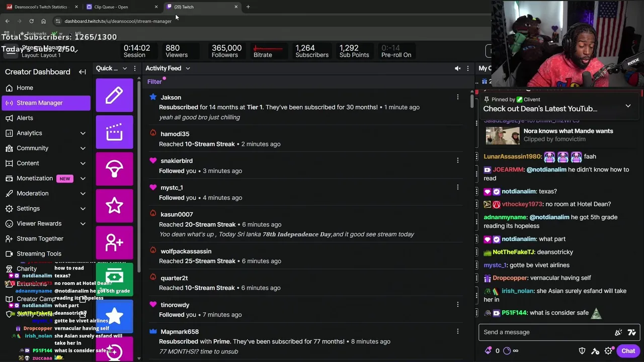Open options menu for snakierbird follow
The height and width of the screenshot is (362, 644).
pyautogui.click(x=457, y=160)
